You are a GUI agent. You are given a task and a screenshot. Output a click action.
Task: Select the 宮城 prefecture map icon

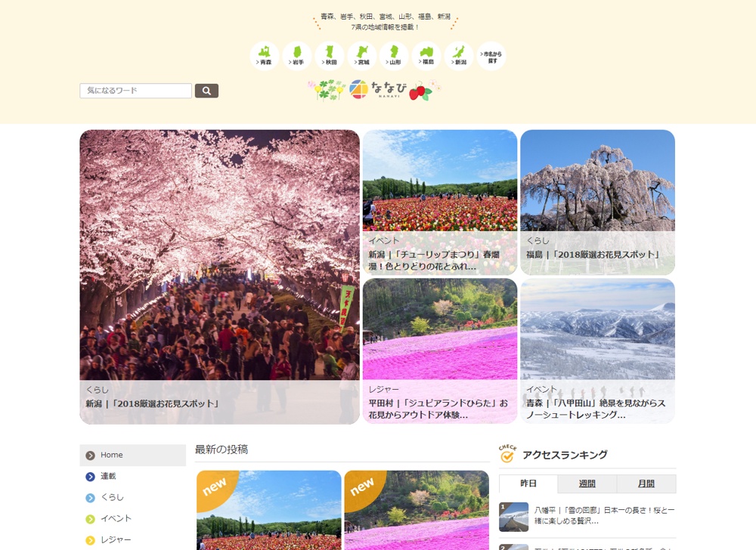361,56
